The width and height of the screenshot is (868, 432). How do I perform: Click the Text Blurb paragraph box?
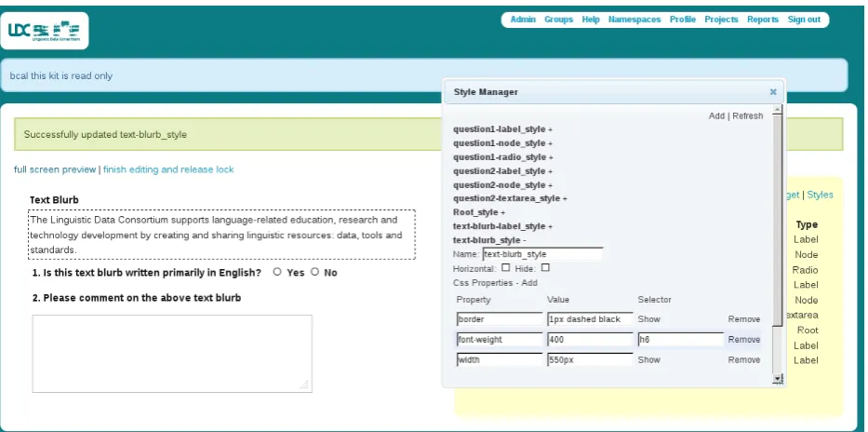coord(221,235)
